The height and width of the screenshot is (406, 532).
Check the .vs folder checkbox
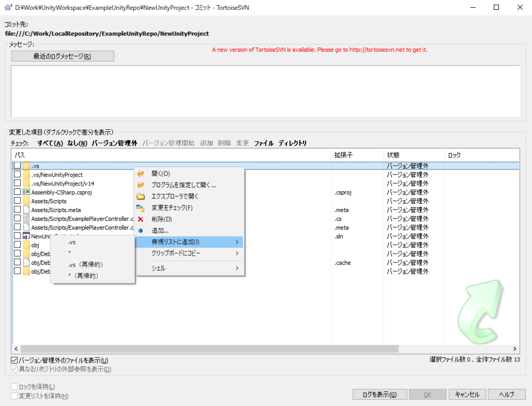click(x=17, y=165)
